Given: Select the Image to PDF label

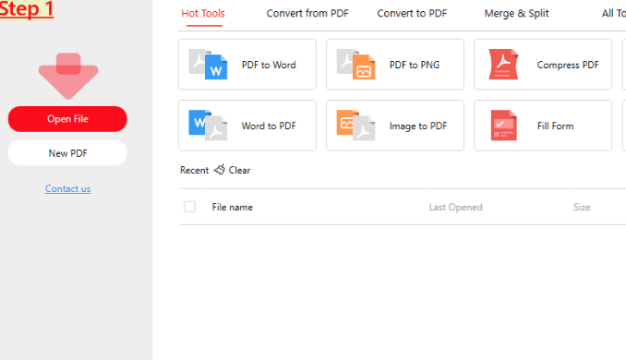Looking at the screenshot, I should click(418, 126).
